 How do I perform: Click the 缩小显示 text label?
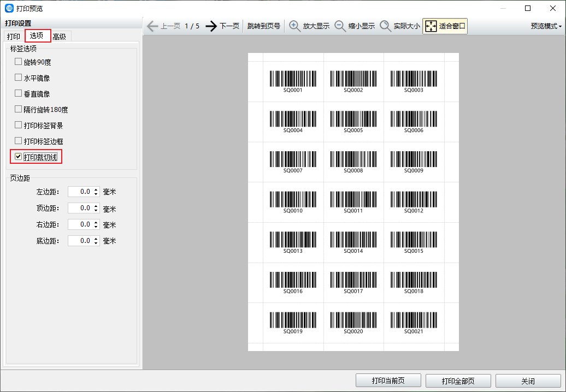point(361,26)
